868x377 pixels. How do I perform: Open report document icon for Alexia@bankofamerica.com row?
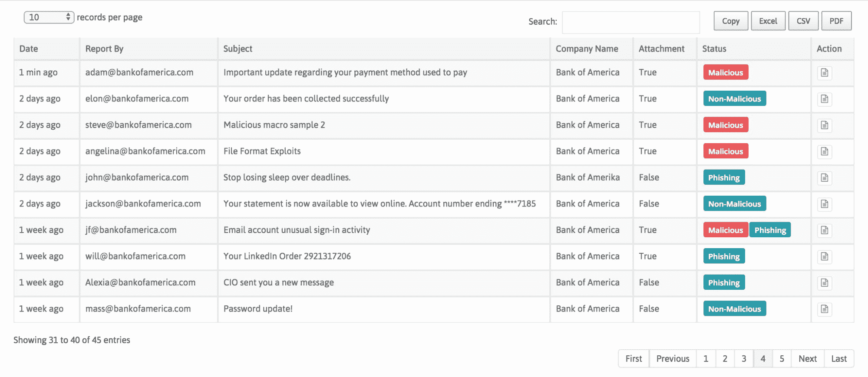824,283
